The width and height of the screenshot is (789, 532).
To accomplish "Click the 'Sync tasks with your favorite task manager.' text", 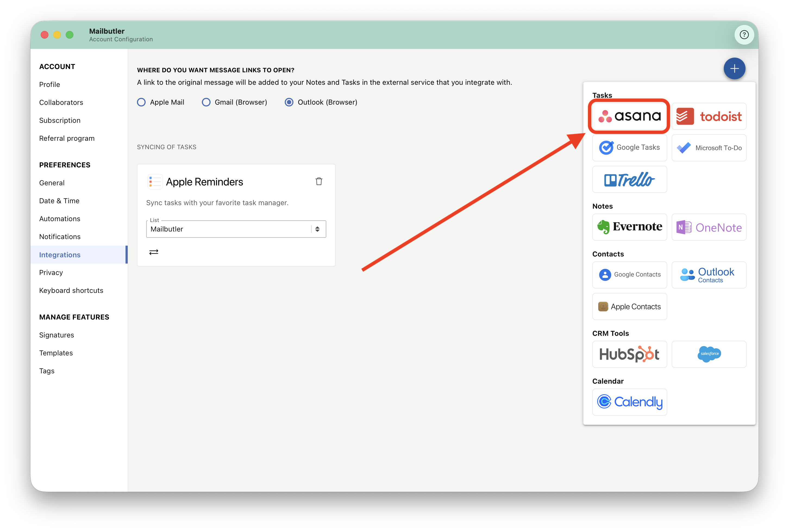I will click(217, 202).
